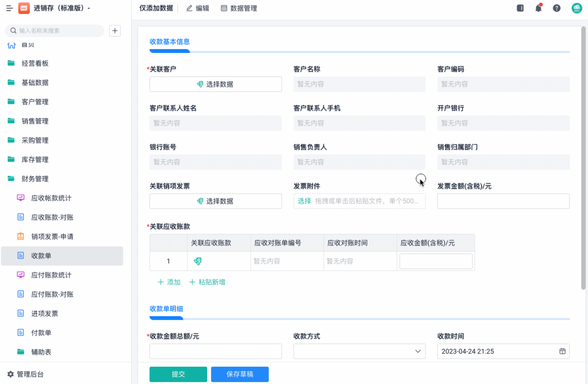This screenshot has width=588, height=384.
Task: Click the 收款单 form icon
Action: [x=21, y=256]
